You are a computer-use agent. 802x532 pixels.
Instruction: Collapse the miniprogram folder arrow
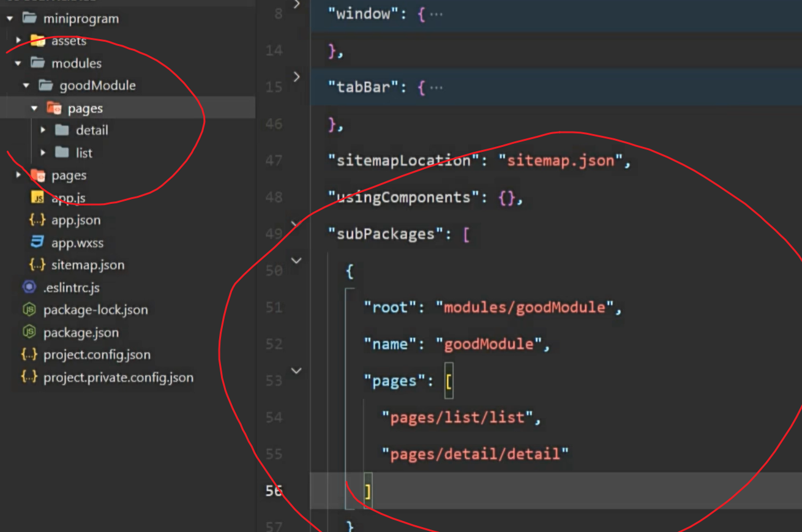pos(10,18)
